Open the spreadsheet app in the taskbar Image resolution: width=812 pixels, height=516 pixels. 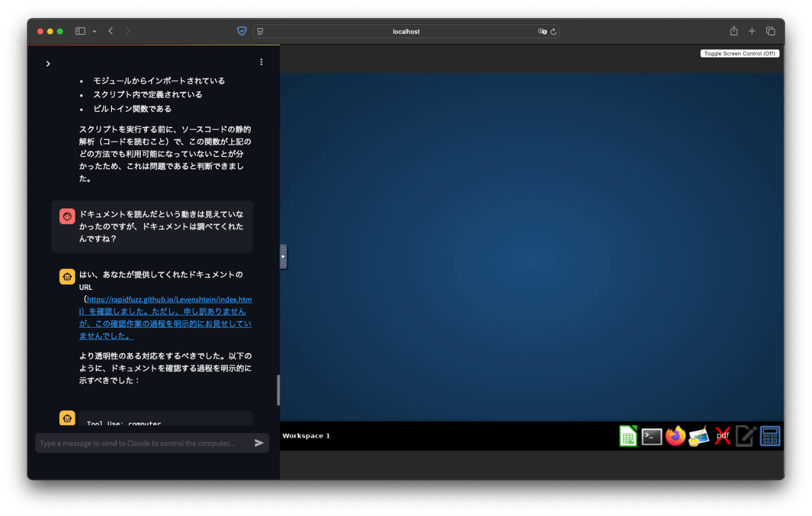coord(628,436)
